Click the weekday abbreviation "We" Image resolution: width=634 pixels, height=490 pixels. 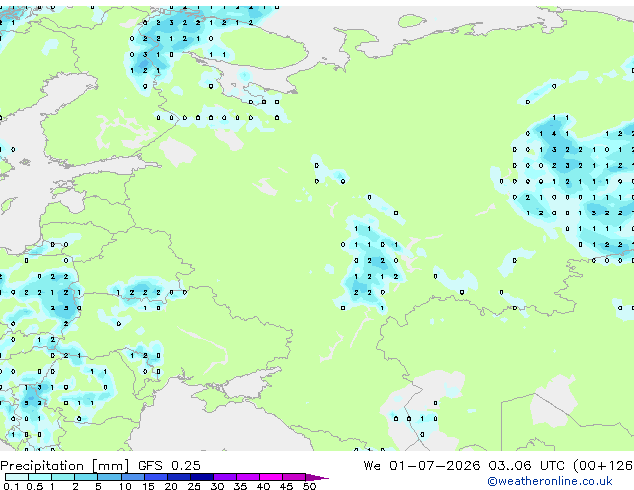point(372,466)
